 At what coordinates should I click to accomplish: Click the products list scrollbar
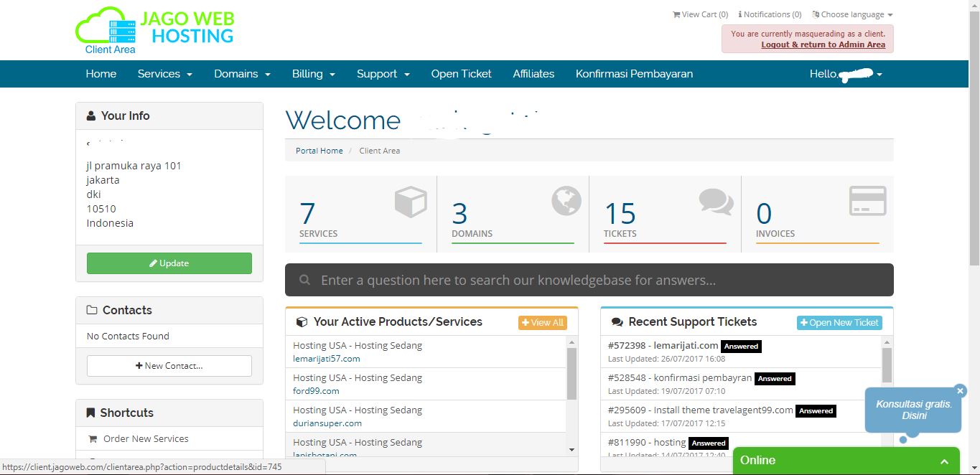[x=572, y=373]
